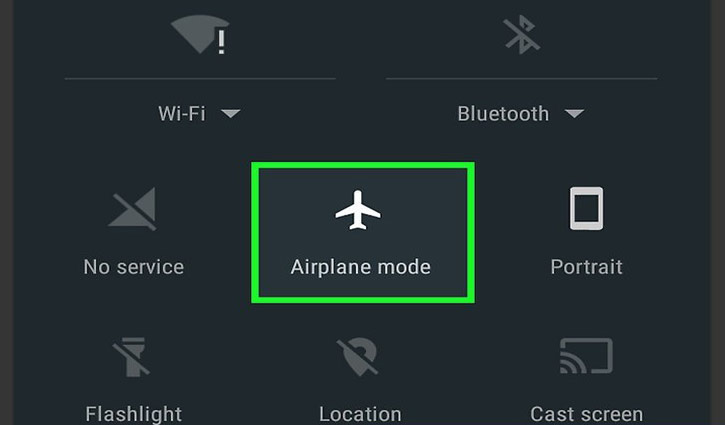Tap the crossed-out Bluetooth icon
This screenshot has height=425, width=725.
(x=522, y=34)
